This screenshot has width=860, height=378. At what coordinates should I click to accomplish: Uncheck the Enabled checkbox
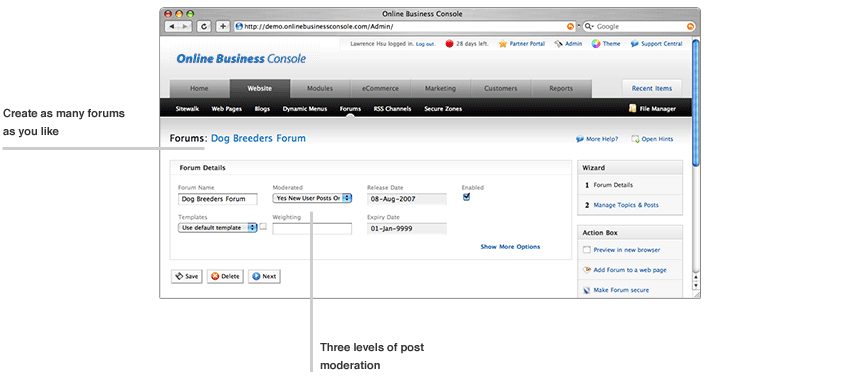(x=466, y=198)
